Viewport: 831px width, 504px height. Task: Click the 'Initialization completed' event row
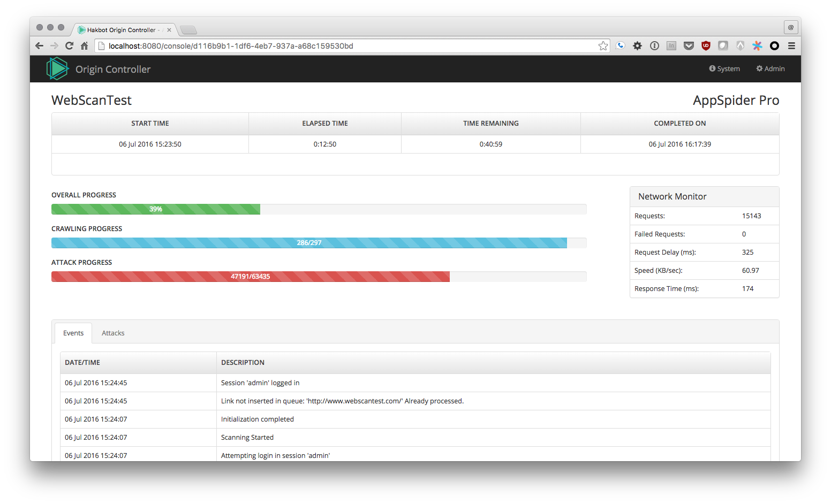[415, 419]
